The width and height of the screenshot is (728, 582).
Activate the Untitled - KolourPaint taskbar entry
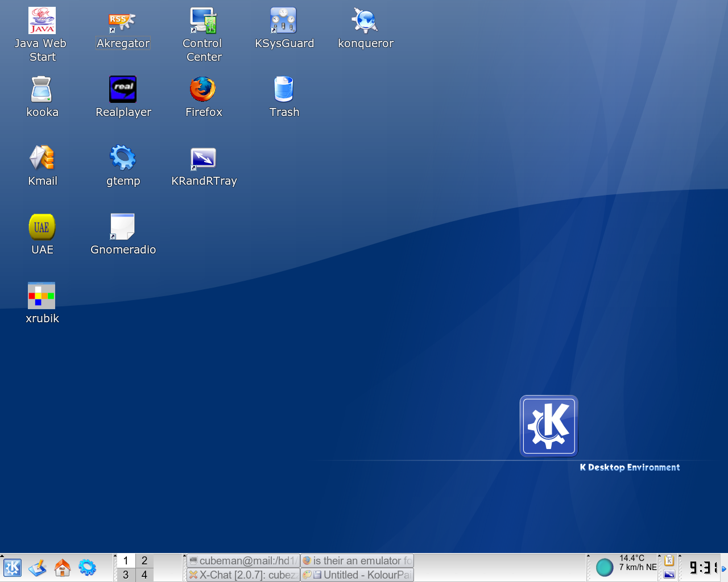tap(357, 575)
